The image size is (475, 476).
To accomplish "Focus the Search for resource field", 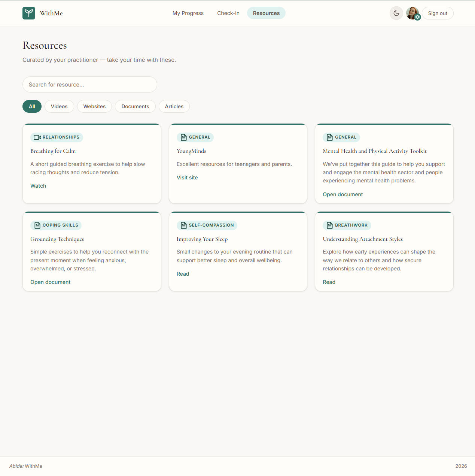I will point(90,85).
